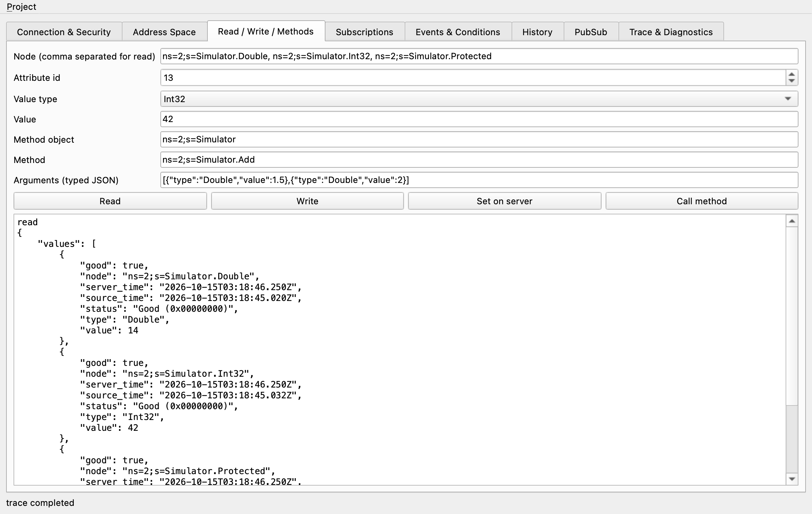This screenshot has height=514, width=812.
Task: Click the Attribute id field
Action: coord(473,78)
